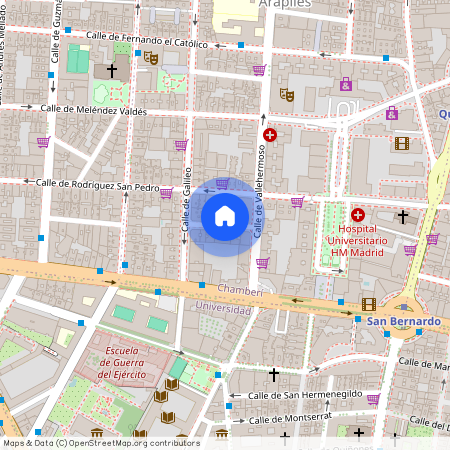Select the Escuela de Guerra del Ejército label
450x450 pixels.
click(122, 363)
